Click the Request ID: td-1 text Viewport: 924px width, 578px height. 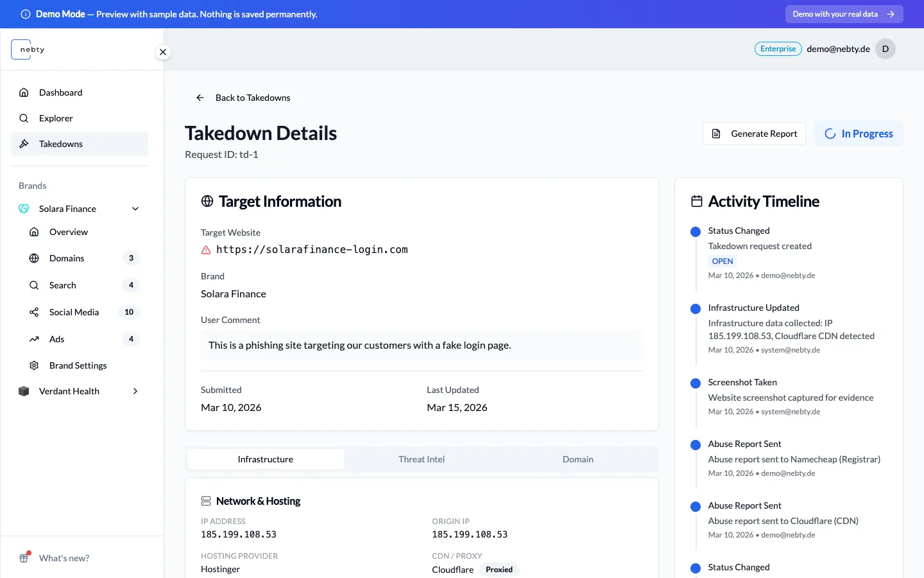[x=221, y=154]
